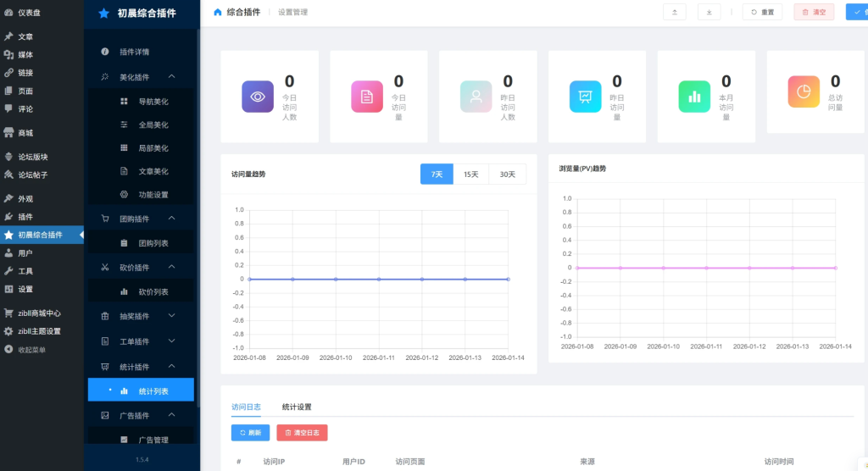Switch to the 访问日志 tab
868x471 pixels.
tap(246, 407)
